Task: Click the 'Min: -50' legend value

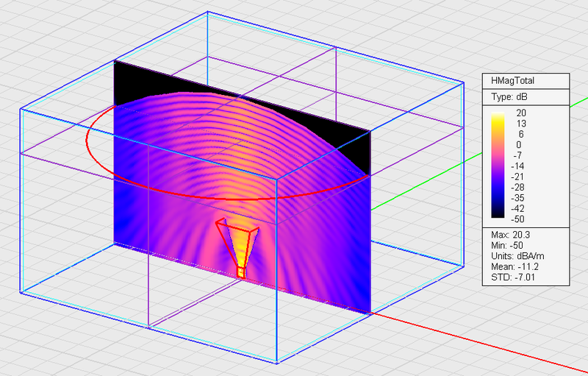Action: [x=507, y=246]
